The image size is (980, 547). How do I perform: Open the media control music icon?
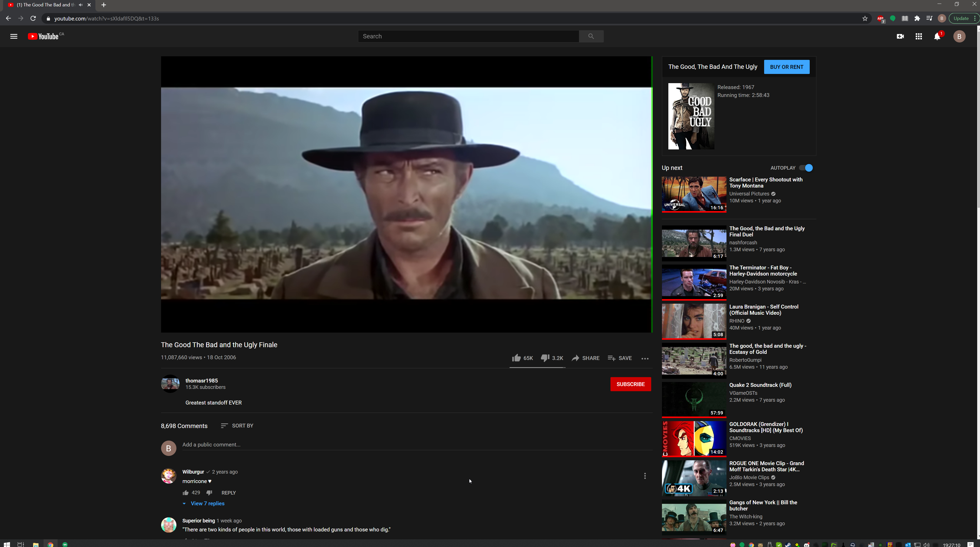(x=929, y=18)
